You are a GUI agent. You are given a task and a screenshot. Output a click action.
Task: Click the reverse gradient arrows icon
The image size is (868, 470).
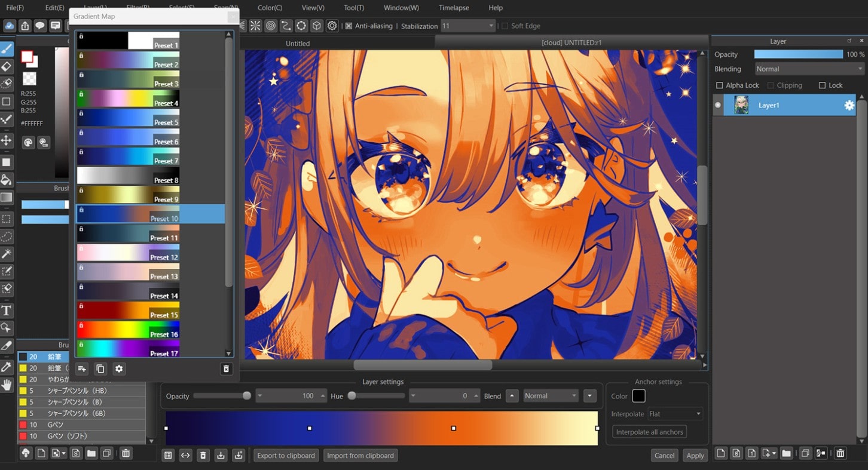pyautogui.click(x=185, y=456)
